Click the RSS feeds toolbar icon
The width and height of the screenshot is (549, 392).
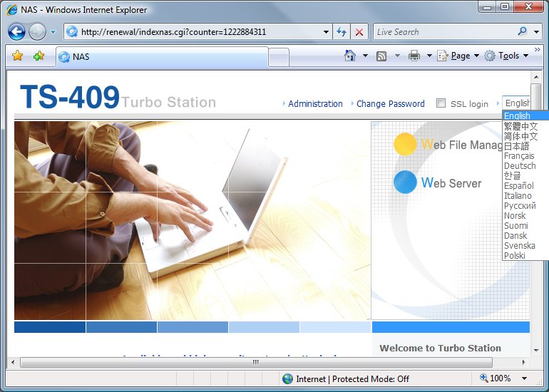tap(382, 56)
